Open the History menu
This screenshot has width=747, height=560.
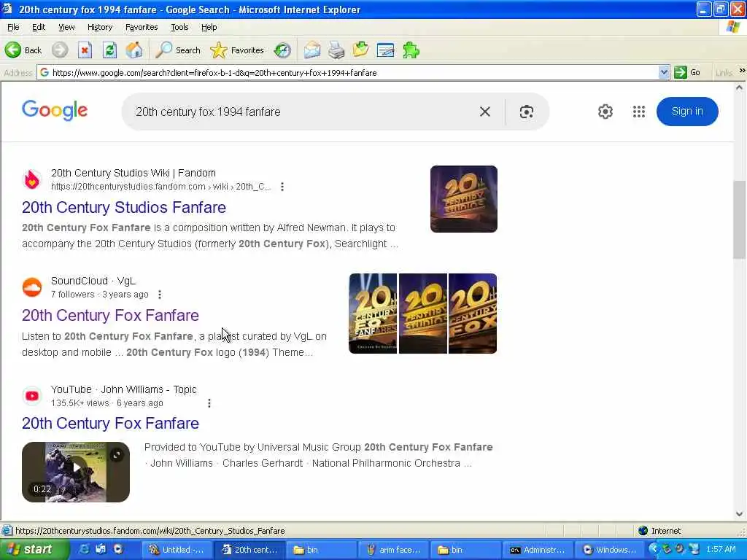[x=99, y=27]
